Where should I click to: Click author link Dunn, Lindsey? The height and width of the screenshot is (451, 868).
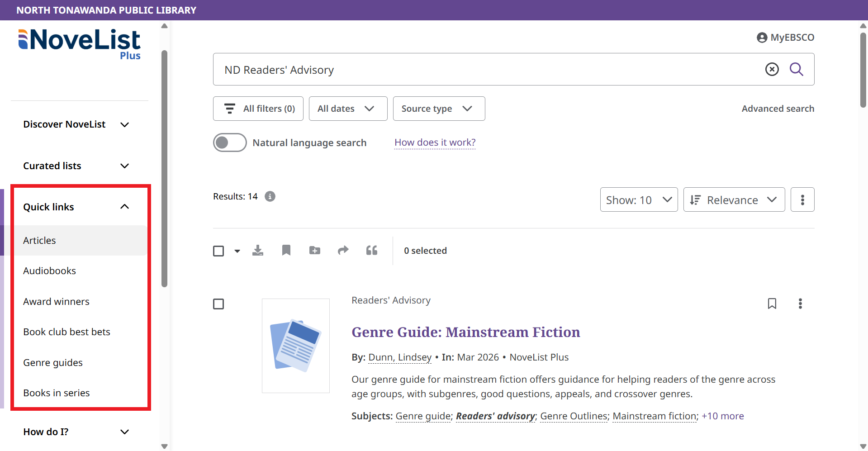click(400, 357)
